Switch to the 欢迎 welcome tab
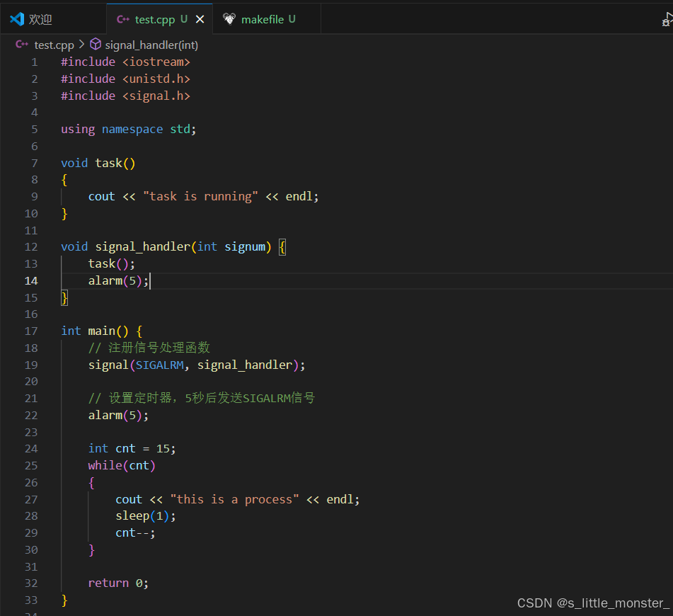Viewport: 673px width, 616px height. [40, 19]
